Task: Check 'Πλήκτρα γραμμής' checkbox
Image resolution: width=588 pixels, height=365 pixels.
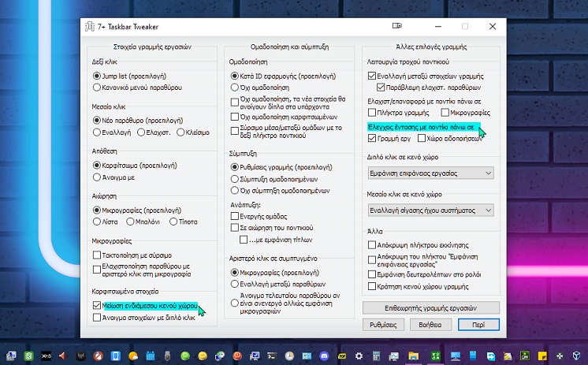Action: point(372,113)
